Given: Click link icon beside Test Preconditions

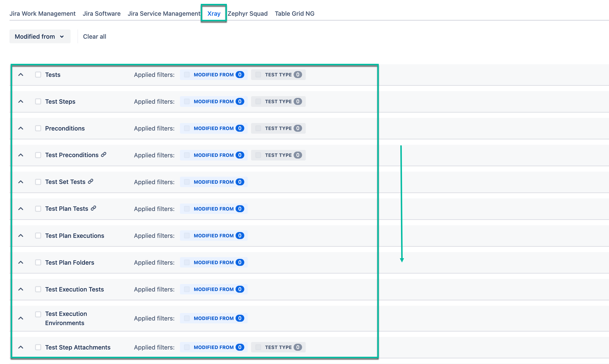Looking at the screenshot, I should pos(104,154).
